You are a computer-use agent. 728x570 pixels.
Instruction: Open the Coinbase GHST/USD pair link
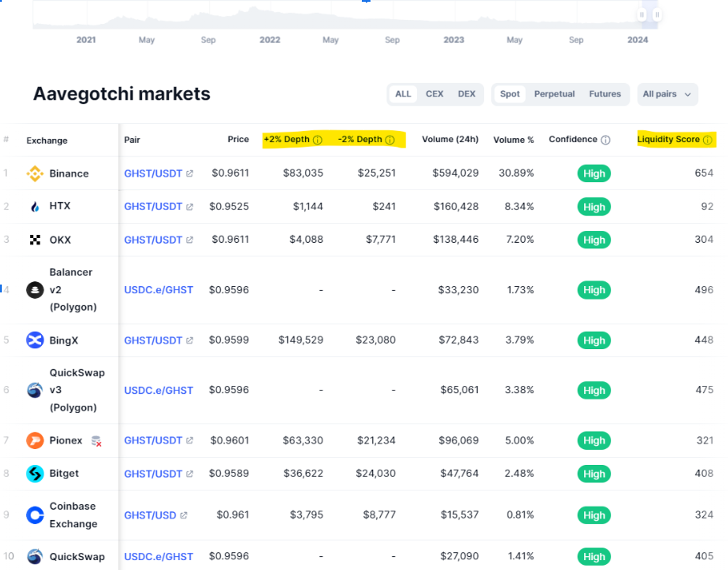point(150,515)
